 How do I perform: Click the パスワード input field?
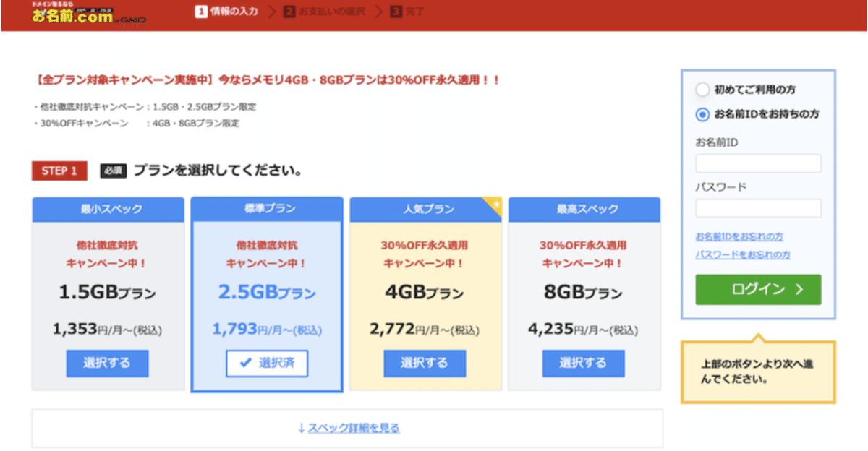pyautogui.click(x=757, y=208)
